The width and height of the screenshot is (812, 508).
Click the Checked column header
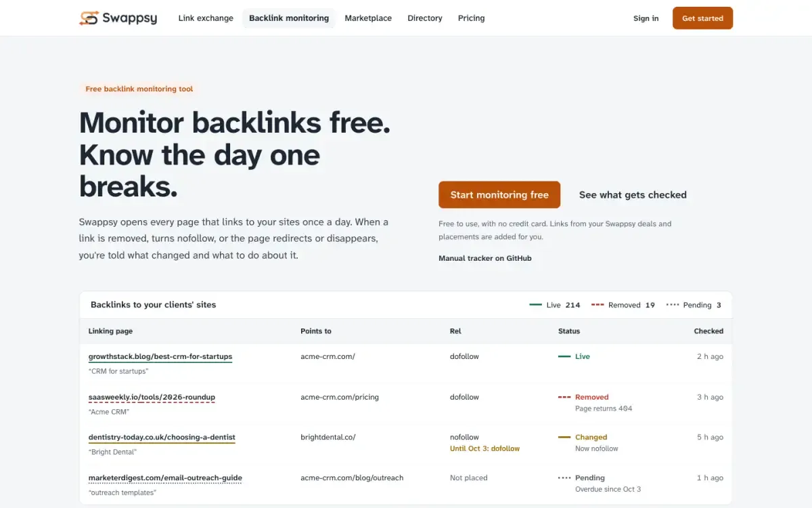pos(708,331)
